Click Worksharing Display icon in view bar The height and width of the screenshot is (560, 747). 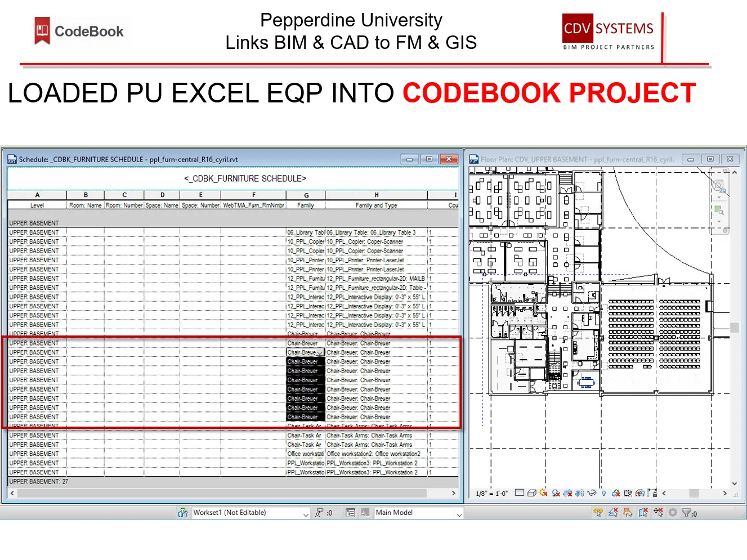point(616,493)
